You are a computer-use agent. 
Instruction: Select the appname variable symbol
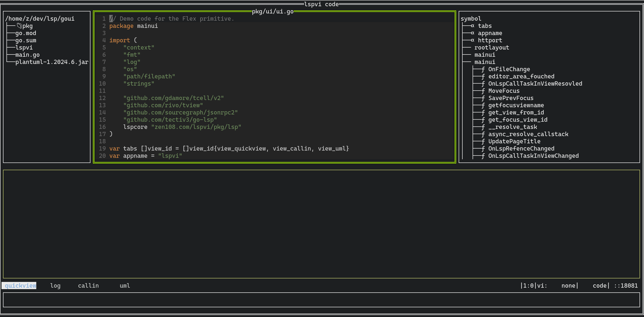coord(490,33)
